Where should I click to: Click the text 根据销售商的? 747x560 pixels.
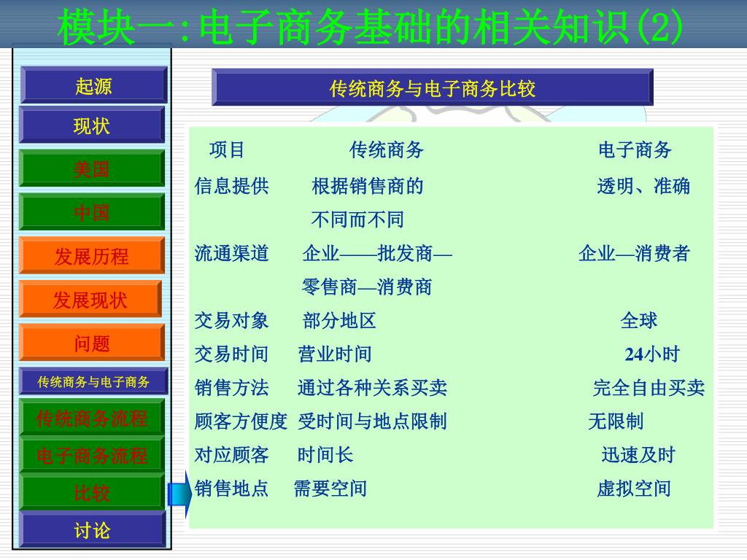[368, 186]
